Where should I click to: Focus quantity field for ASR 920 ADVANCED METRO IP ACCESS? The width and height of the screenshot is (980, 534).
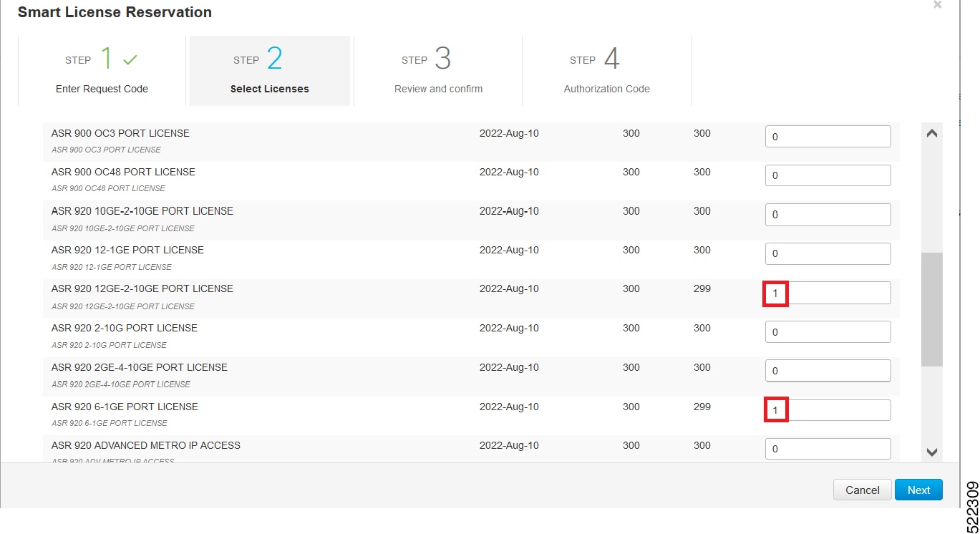pos(828,449)
